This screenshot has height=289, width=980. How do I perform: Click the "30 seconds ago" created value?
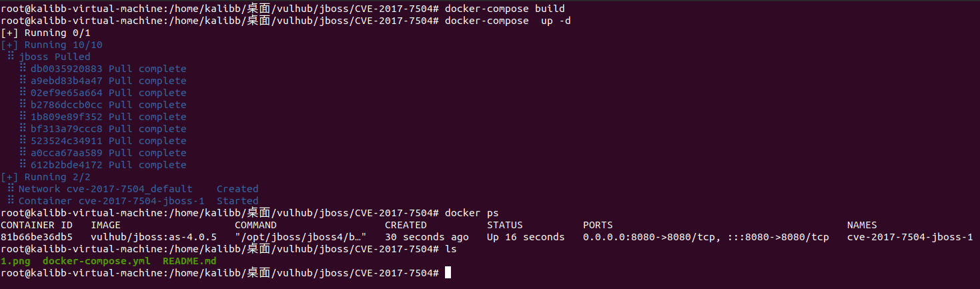[426, 237]
